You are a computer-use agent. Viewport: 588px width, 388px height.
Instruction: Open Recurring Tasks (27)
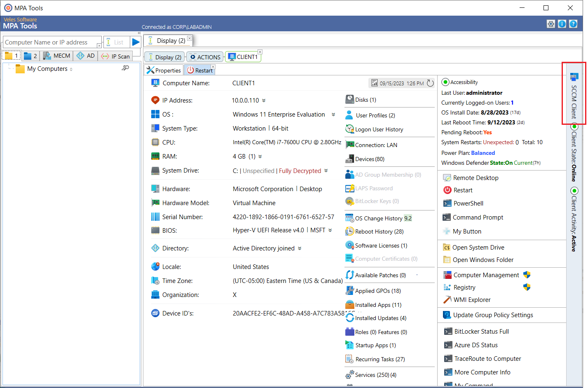(x=375, y=359)
